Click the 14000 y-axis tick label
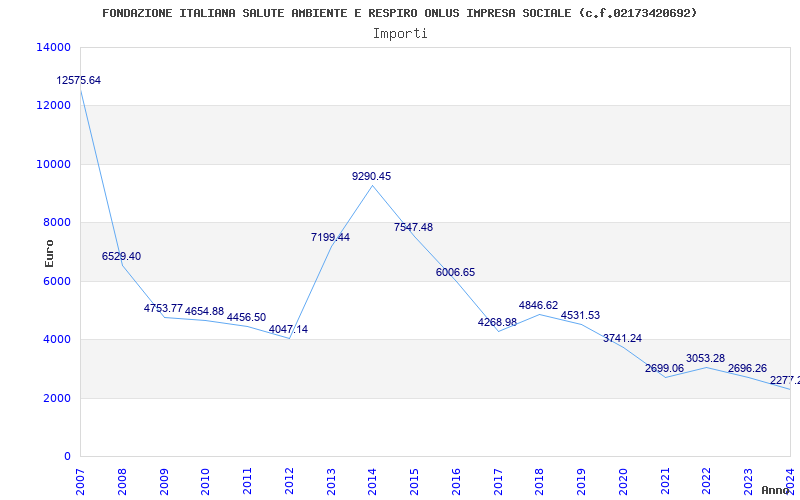 [x=53, y=47]
